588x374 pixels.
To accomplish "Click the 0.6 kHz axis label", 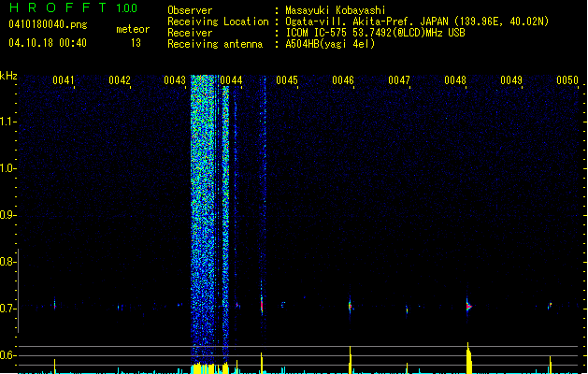I will coord(7,355).
